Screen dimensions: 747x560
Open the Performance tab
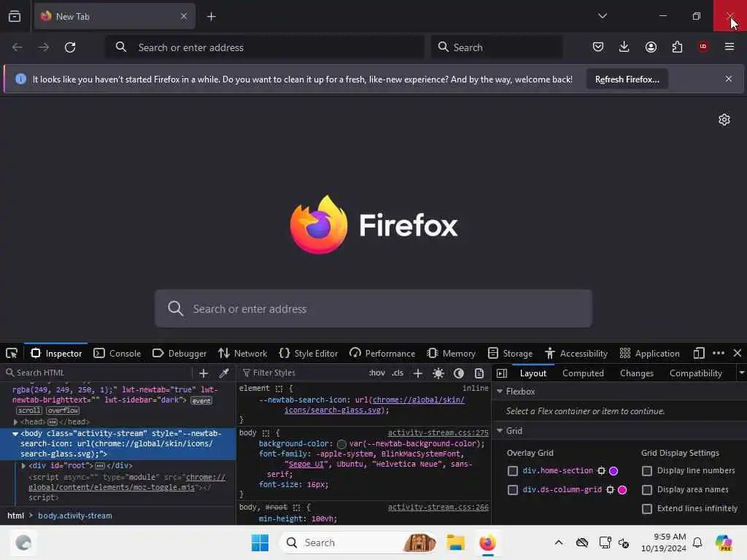(382, 354)
